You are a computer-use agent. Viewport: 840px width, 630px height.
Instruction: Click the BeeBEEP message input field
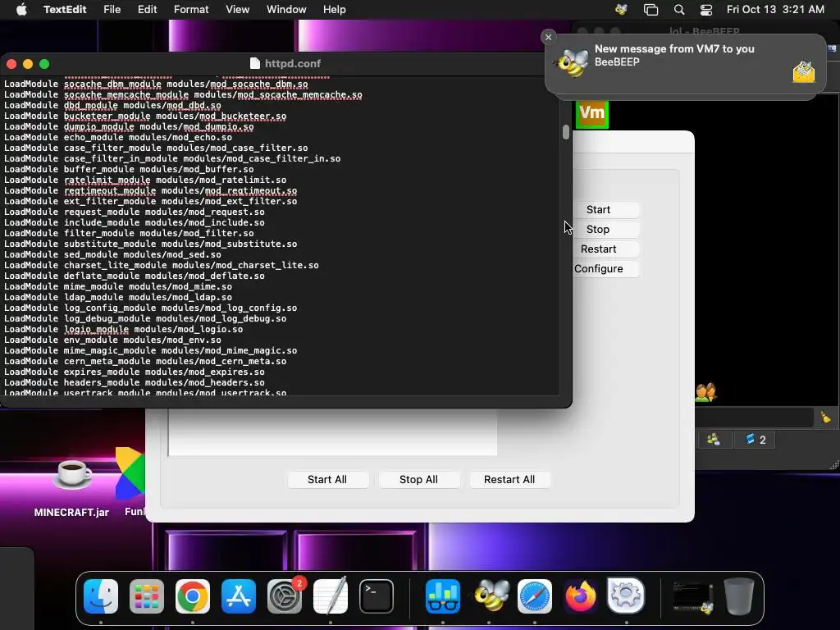pyautogui.click(x=755, y=418)
